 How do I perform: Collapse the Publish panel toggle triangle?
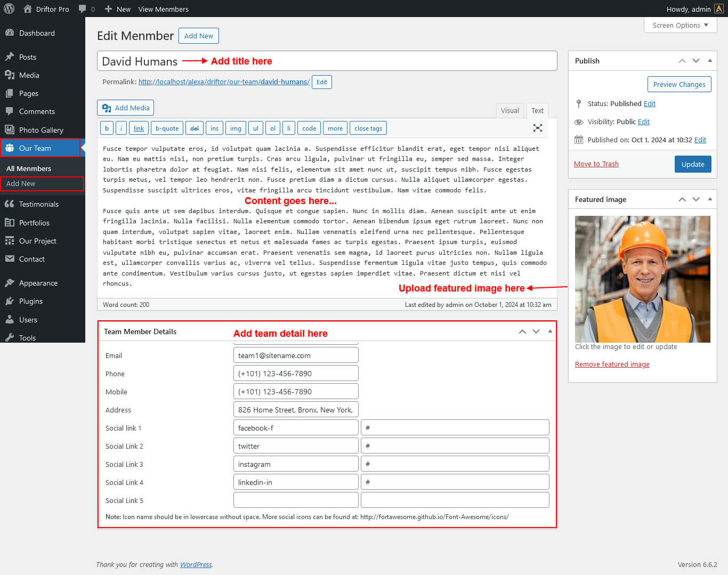click(x=710, y=61)
